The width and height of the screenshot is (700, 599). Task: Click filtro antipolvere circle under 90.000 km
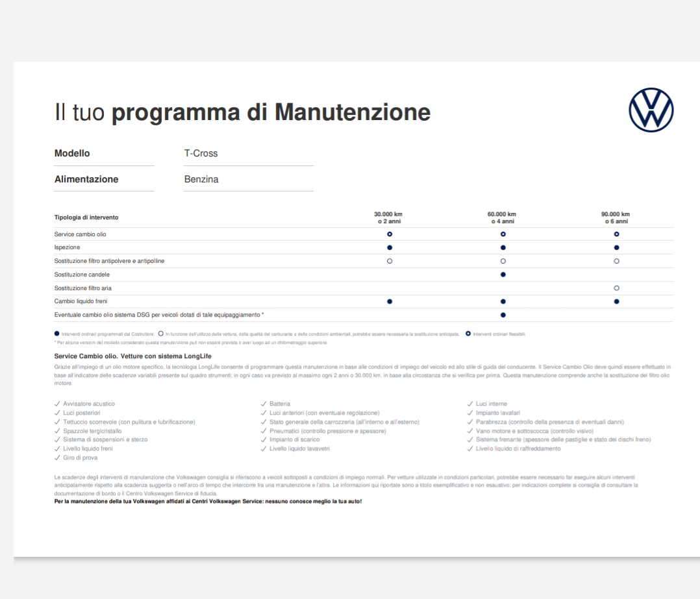(616, 261)
